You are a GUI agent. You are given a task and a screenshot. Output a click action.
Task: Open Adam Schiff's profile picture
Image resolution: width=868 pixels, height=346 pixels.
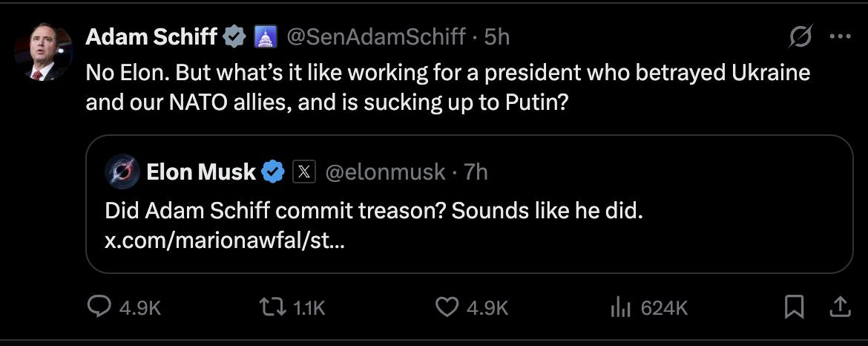(43, 52)
